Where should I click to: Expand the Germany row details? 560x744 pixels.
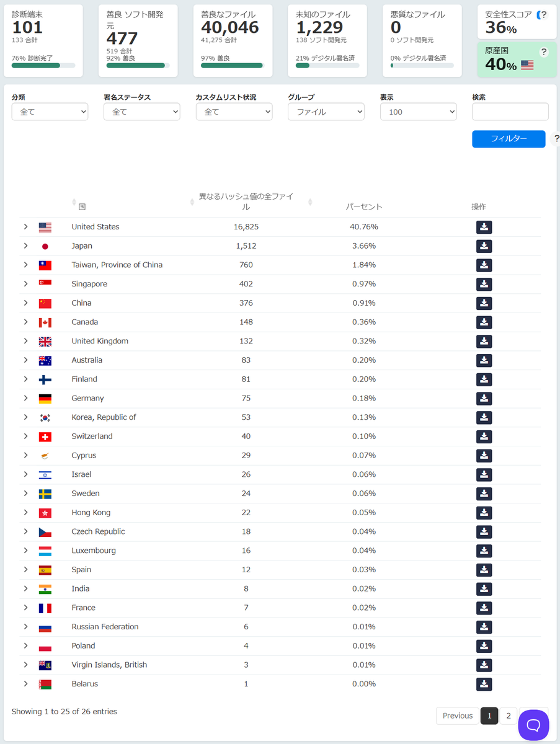point(25,398)
